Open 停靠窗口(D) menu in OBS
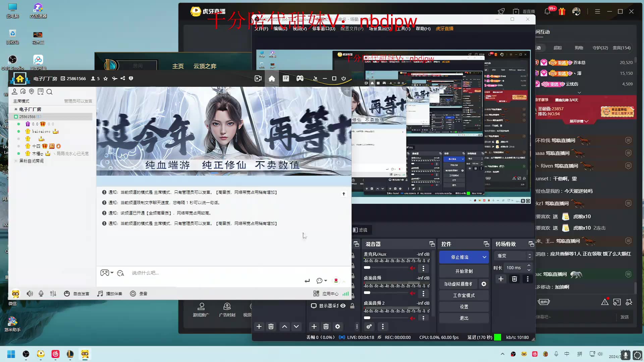Screen dimensions: 644x362 [x=324, y=29]
